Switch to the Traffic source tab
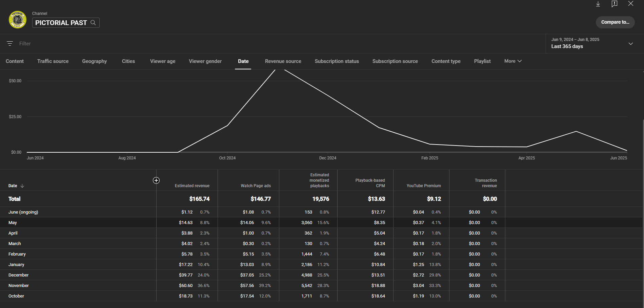This screenshot has width=644, height=308. (x=53, y=61)
